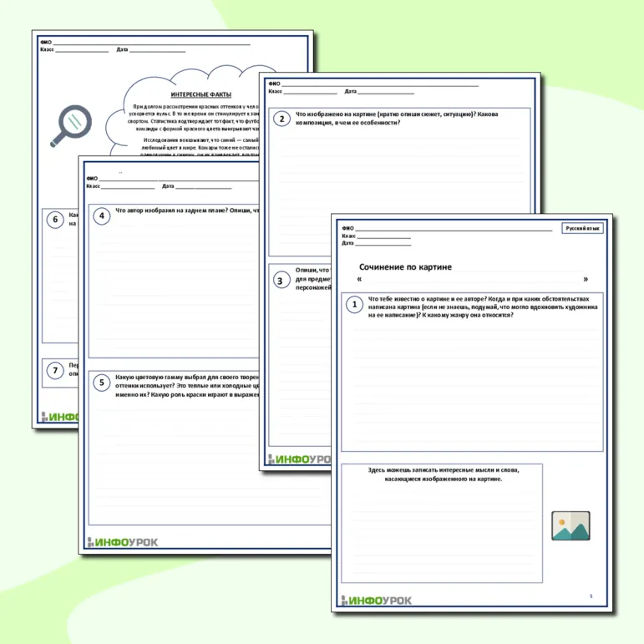Image resolution: width=644 pixels, height=644 pixels.
Task: Click the 'Русский язык' label box
Action: click(x=582, y=228)
